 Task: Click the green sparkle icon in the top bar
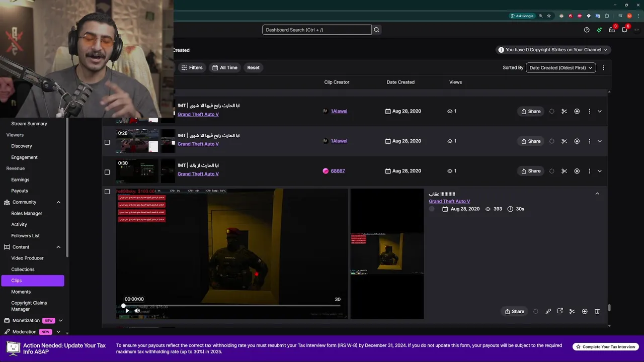(x=599, y=30)
